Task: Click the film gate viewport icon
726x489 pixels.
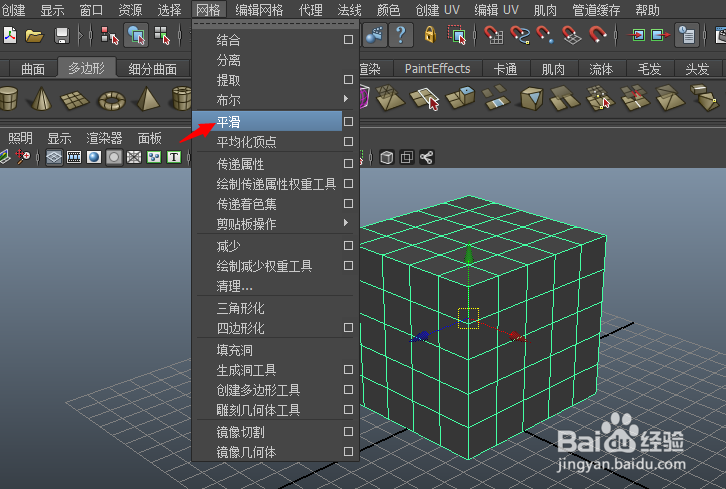Action: tap(74, 157)
